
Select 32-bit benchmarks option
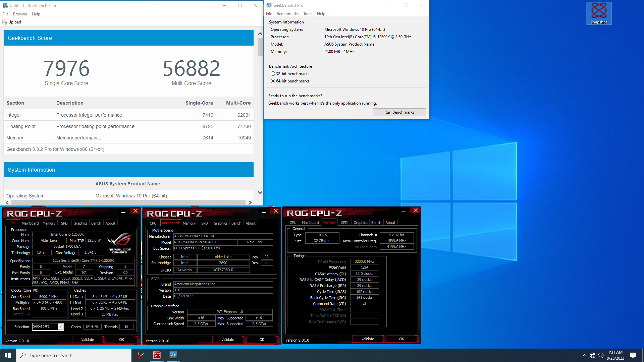pyautogui.click(x=290, y=74)
